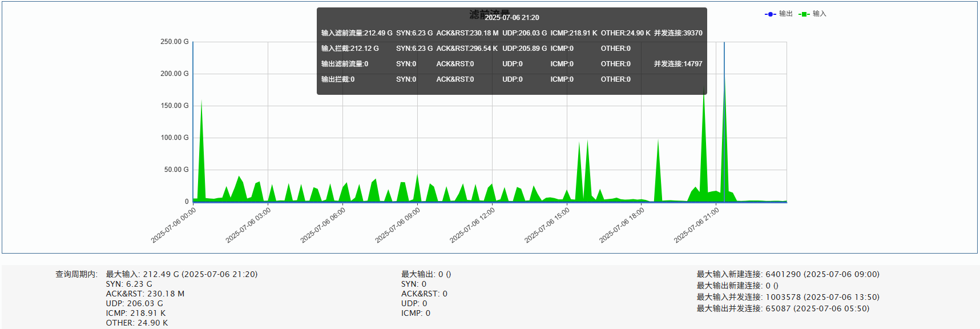980x329 pixels.
Task: Select the 2025-07-06 21:00 axis label
Action: [697, 225]
